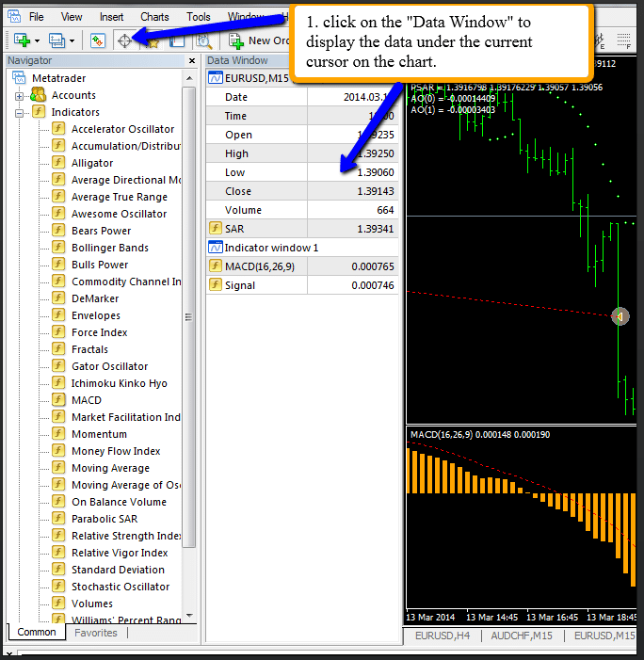The height and width of the screenshot is (660, 644).
Task: Click the MetaTrader application icon in menu bar
Action: (x=14, y=16)
